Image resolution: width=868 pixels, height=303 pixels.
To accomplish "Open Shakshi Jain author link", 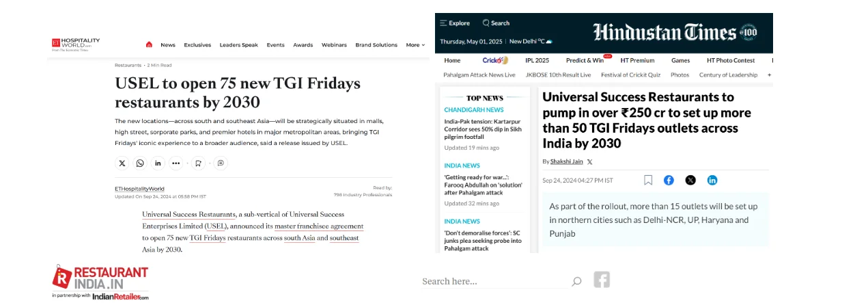I will 567,161.
